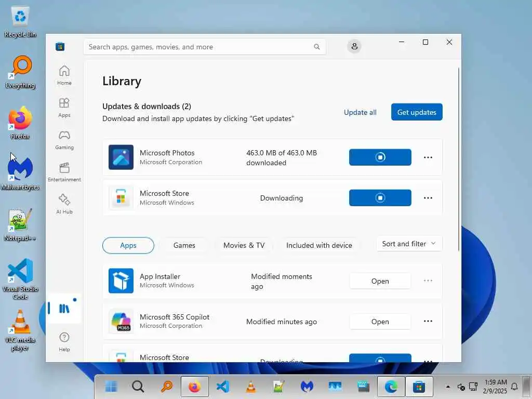Viewport: 532px width, 399px height.
Task: Open more options for App Installer
Action: [428, 281]
